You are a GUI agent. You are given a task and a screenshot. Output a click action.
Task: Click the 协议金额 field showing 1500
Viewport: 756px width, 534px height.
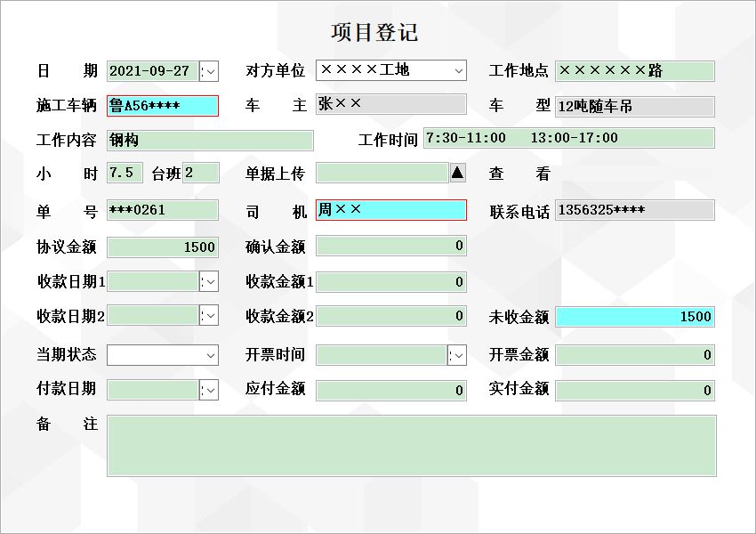[163, 247]
